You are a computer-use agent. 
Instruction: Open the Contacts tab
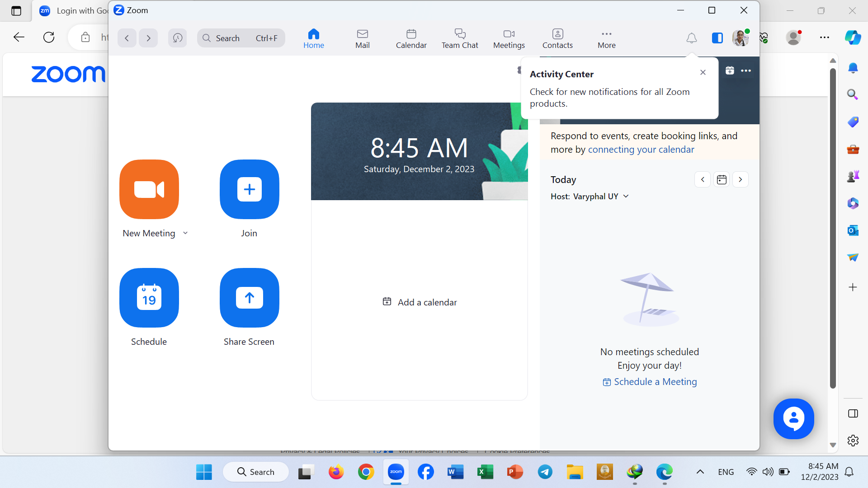point(557,39)
